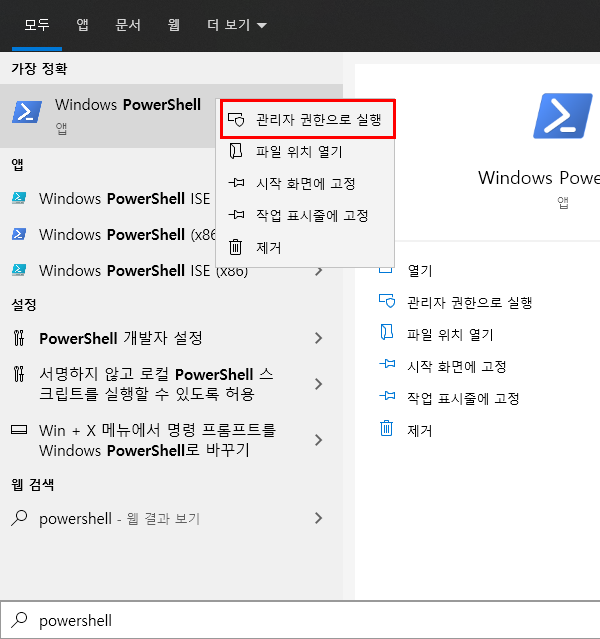Switch to the 앱 tab

[82, 25]
